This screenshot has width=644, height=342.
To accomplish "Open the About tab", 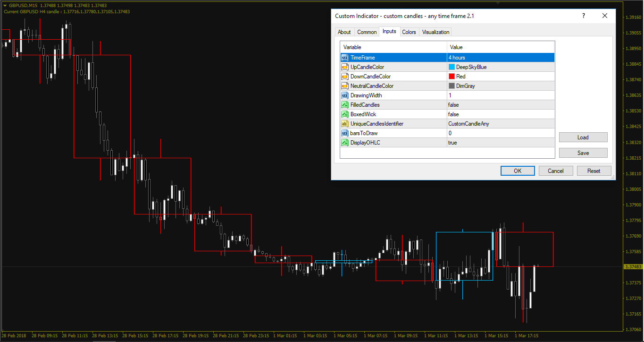I will 344,32.
